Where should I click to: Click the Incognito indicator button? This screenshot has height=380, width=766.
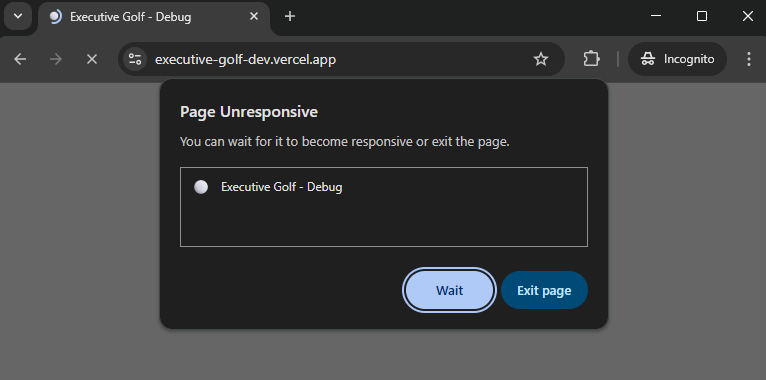[677, 60]
